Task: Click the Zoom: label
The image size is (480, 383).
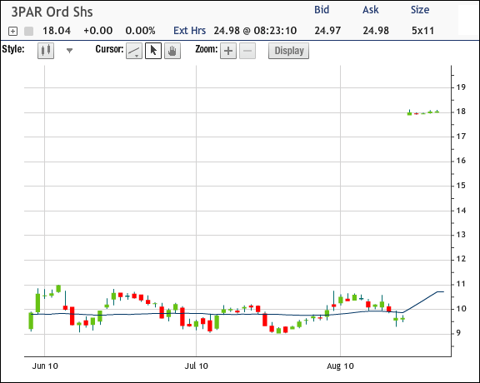Action: (206, 49)
